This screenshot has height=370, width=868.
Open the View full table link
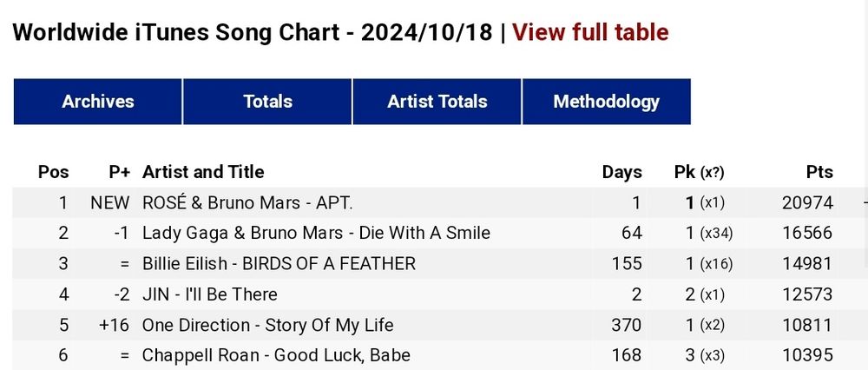590,33
